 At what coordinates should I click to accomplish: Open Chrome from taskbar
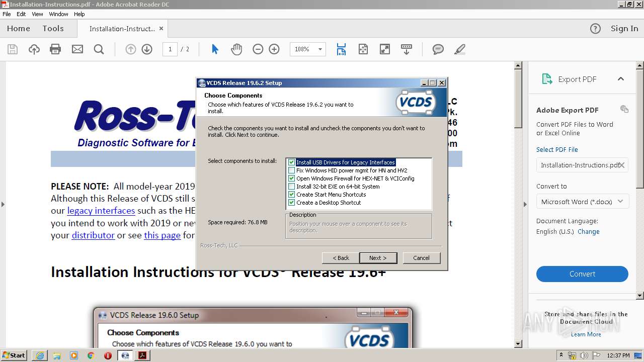pyautogui.click(x=91, y=355)
